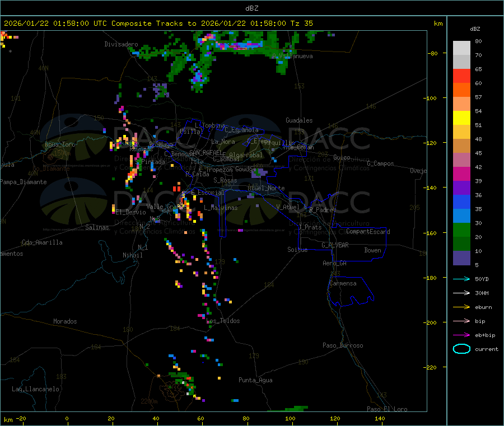
Task: Click the Atuel_Norte label
Action: click(266, 188)
